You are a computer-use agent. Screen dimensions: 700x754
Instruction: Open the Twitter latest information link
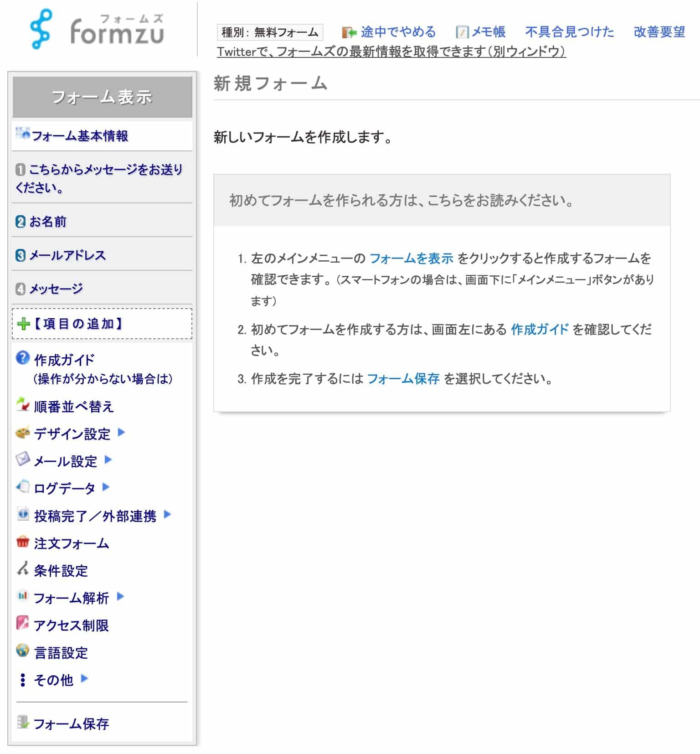coord(391,52)
